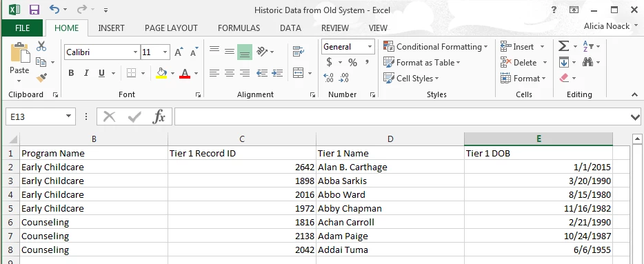Image resolution: width=644 pixels, height=264 pixels.
Task: Click the Save icon in quick access toolbar
Action: click(x=34, y=10)
